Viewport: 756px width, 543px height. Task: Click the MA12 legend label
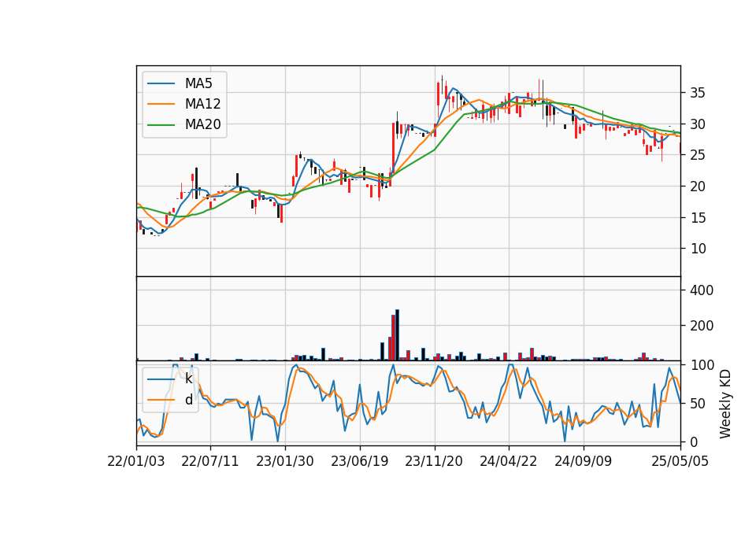tap(202, 104)
